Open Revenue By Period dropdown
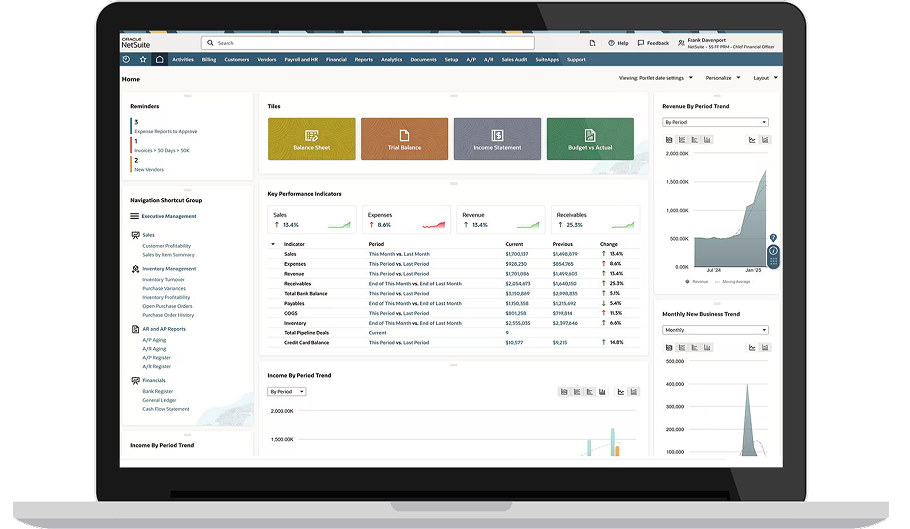Viewport: 910px width, 529px height. click(x=715, y=122)
